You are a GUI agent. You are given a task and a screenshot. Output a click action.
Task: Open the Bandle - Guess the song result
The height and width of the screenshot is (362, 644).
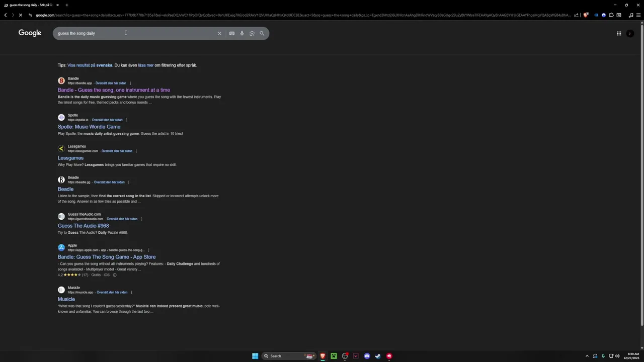114,90
